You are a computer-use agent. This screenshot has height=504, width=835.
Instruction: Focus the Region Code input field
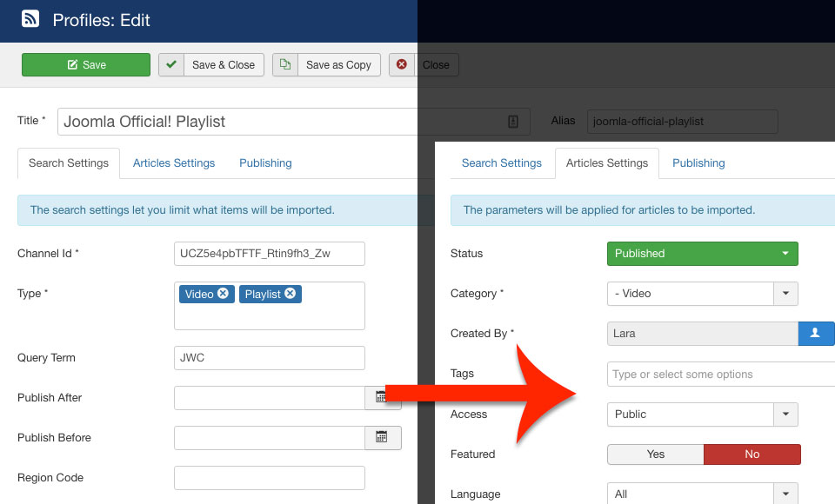pos(270,478)
